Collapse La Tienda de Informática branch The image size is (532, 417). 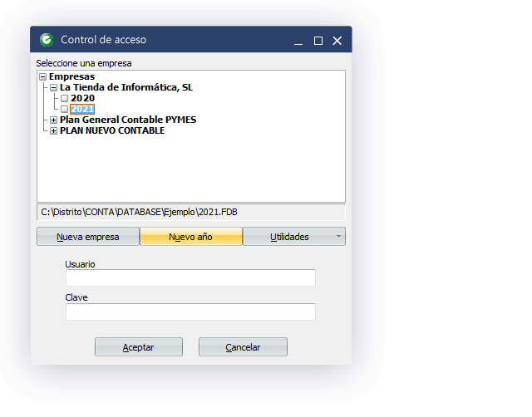(54, 87)
